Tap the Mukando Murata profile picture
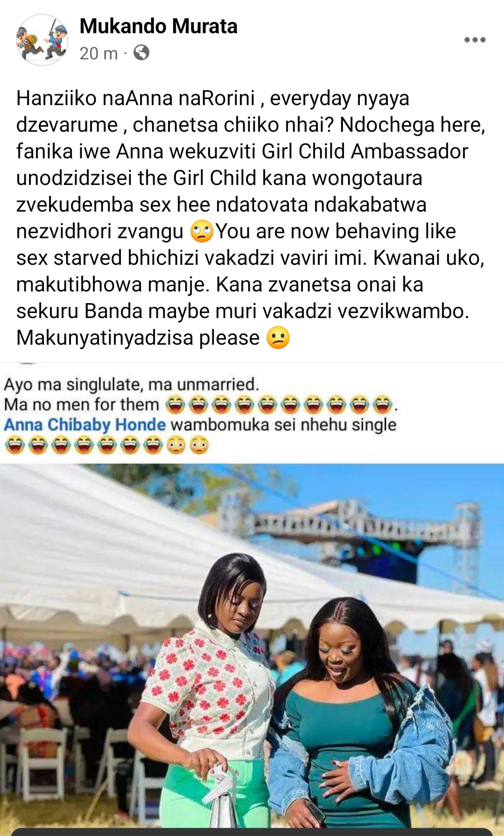The height and width of the screenshot is (836, 504). click(x=42, y=40)
